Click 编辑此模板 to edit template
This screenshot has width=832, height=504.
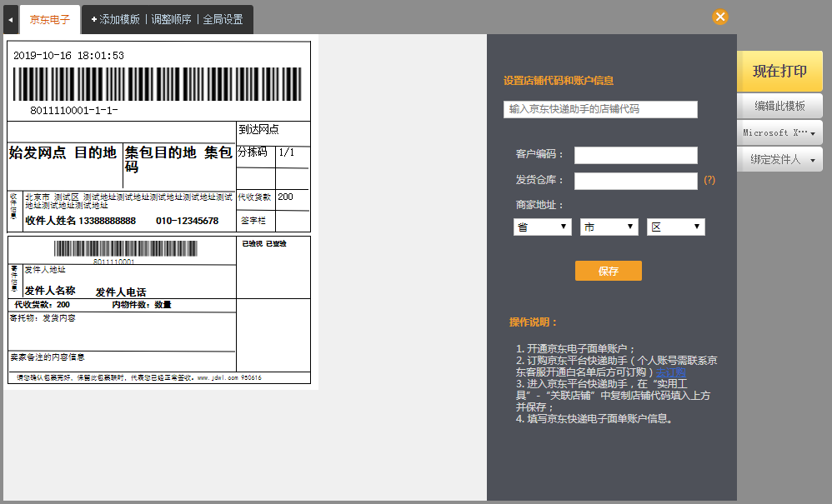tap(779, 106)
